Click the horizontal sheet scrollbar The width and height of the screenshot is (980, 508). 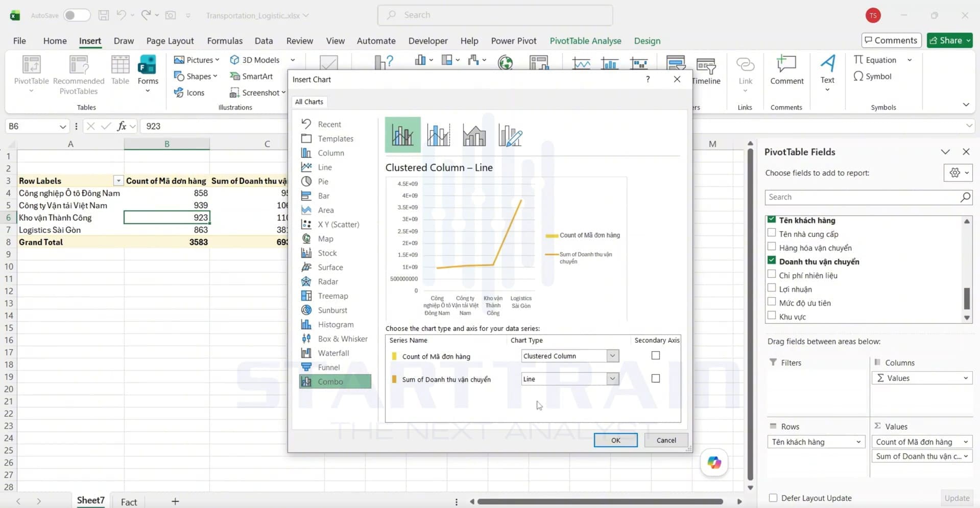pyautogui.click(x=600, y=501)
